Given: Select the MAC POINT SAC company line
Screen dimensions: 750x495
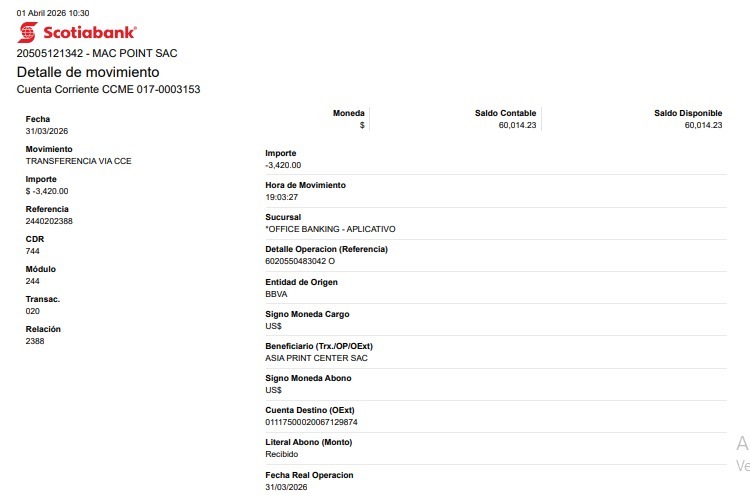Looking at the screenshot, I should pyautogui.click(x=97, y=53).
